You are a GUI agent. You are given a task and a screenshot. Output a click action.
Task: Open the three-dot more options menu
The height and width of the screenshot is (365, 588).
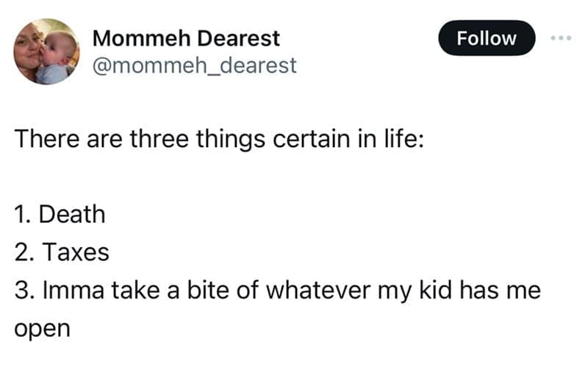click(562, 38)
